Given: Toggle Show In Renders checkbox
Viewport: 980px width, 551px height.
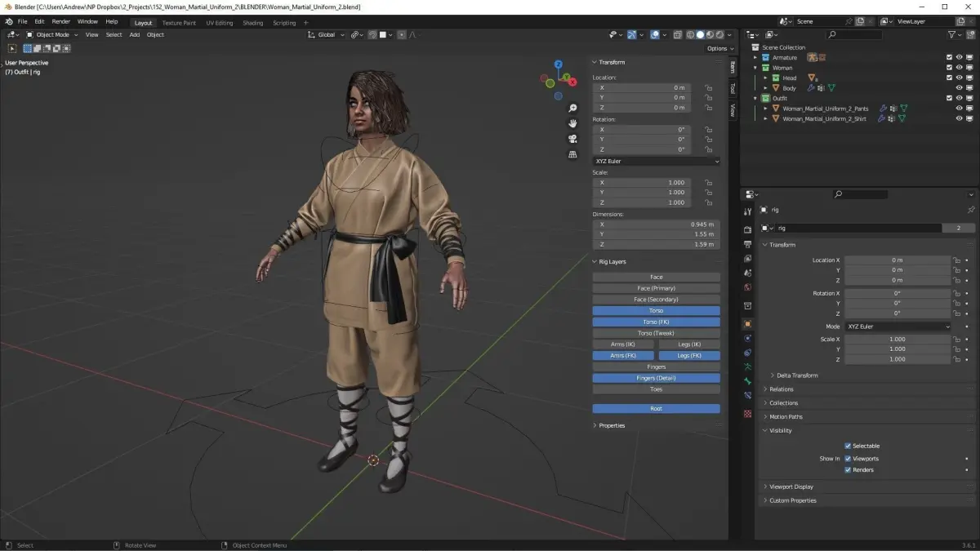Looking at the screenshot, I should tap(848, 470).
